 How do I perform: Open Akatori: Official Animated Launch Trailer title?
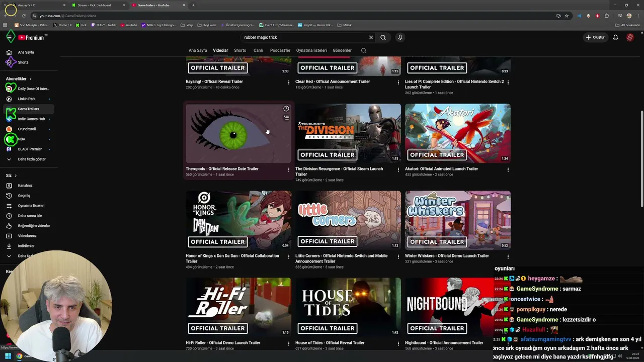(x=441, y=169)
